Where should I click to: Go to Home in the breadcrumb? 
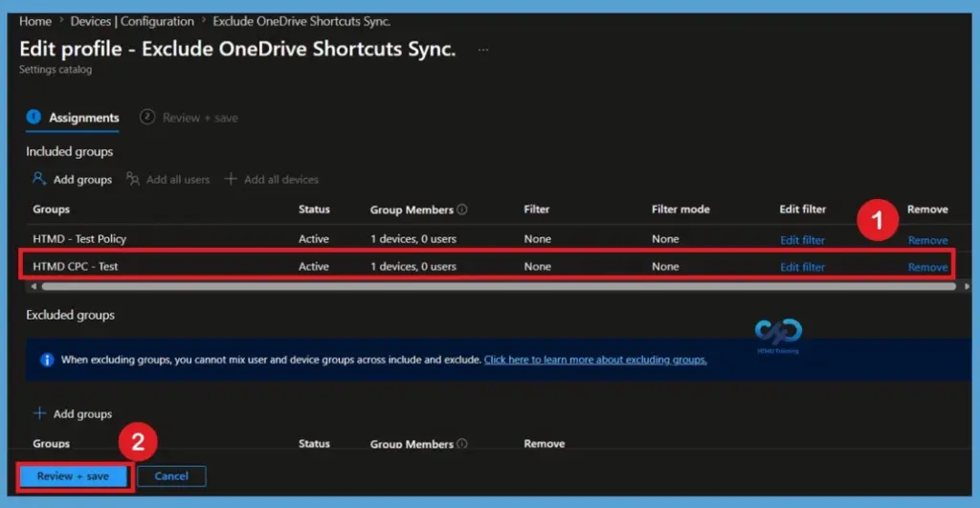tap(35, 21)
